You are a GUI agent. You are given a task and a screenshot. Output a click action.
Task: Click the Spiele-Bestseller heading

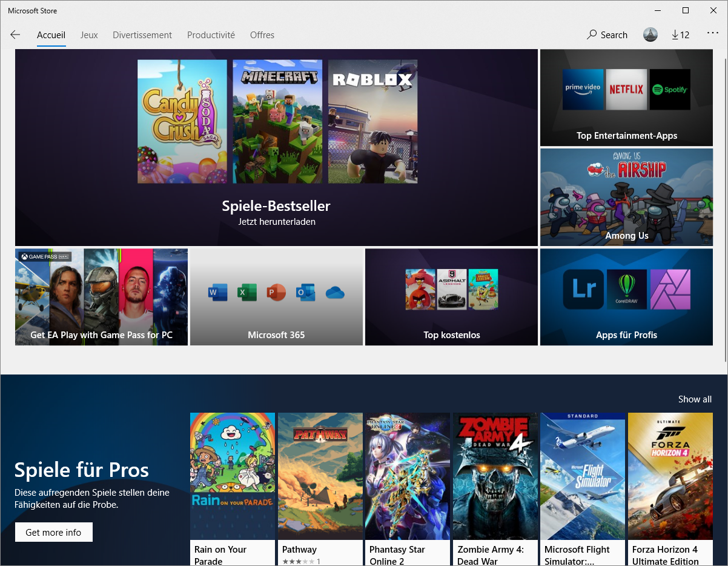(x=276, y=206)
